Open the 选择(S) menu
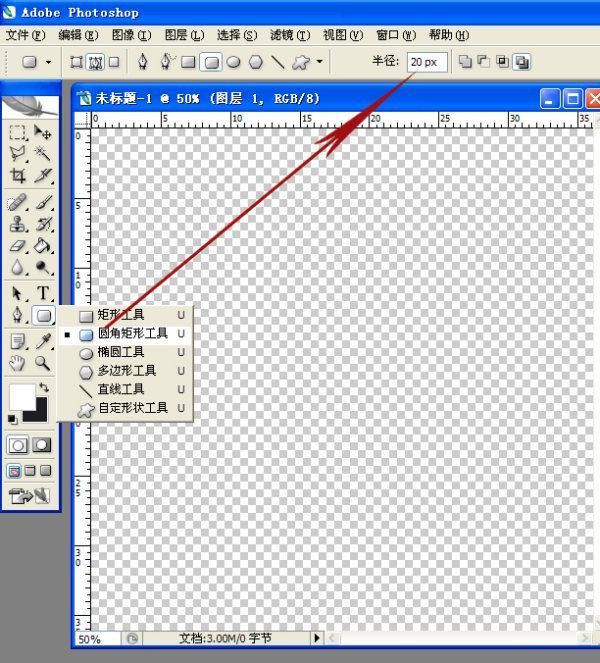Image resolution: width=600 pixels, height=663 pixels. click(237, 35)
